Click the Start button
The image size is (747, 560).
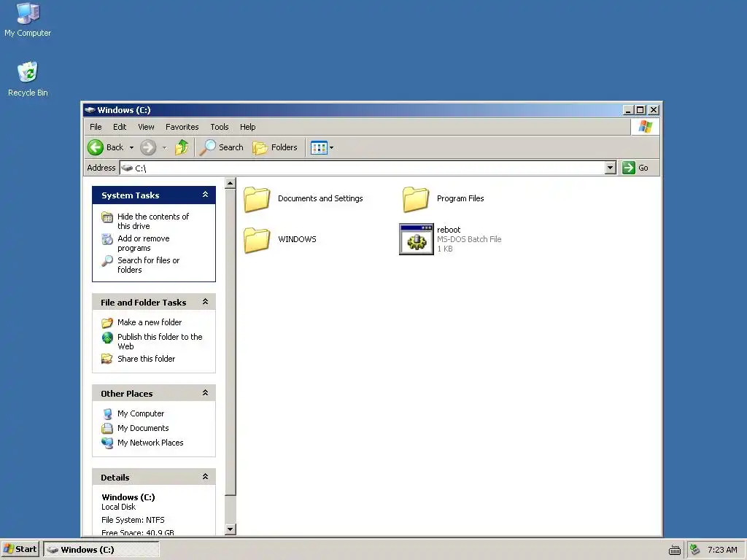coord(20,550)
